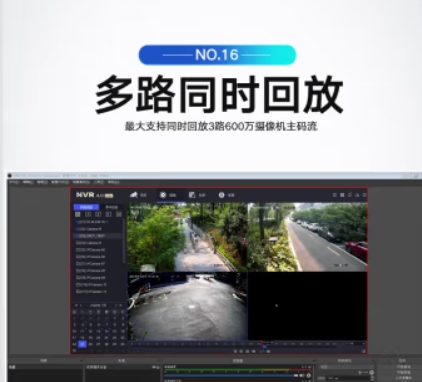This screenshot has height=382, width=422.
Task: Click the red playback marker on the timeline
Action: pyautogui.click(x=262, y=342)
